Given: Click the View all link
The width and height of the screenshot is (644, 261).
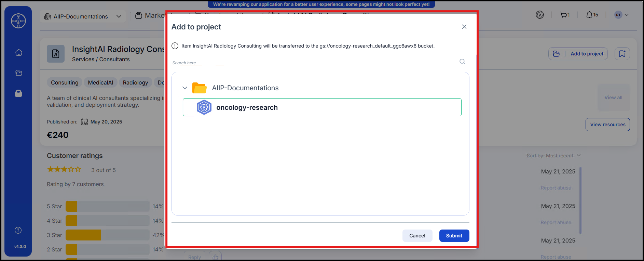Looking at the screenshot, I should point(613,97).
